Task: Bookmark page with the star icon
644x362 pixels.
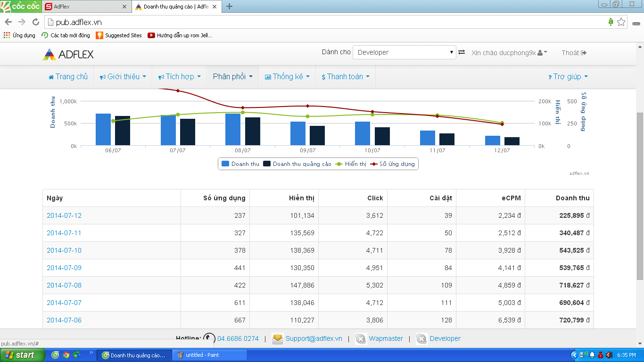Action: (621, 22)
